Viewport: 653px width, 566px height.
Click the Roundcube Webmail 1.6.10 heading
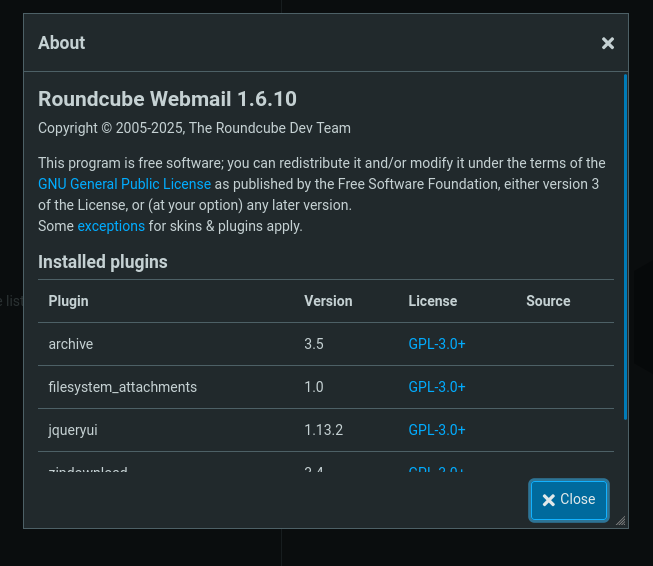(167, 99)
